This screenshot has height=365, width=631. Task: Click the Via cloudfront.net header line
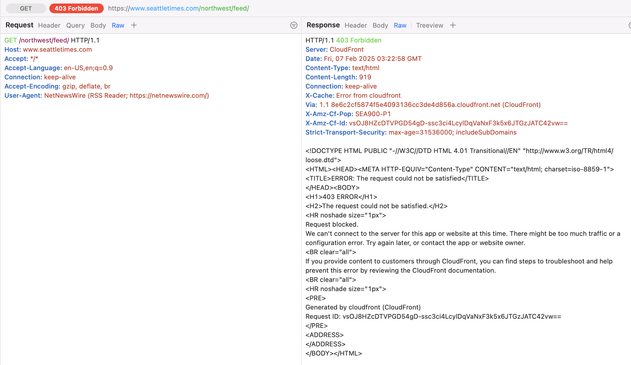423,105
